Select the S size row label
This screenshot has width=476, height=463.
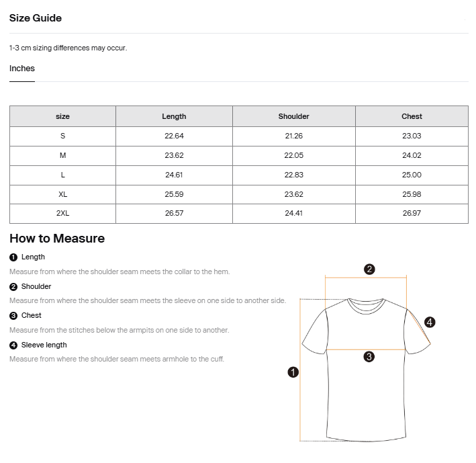62,136
